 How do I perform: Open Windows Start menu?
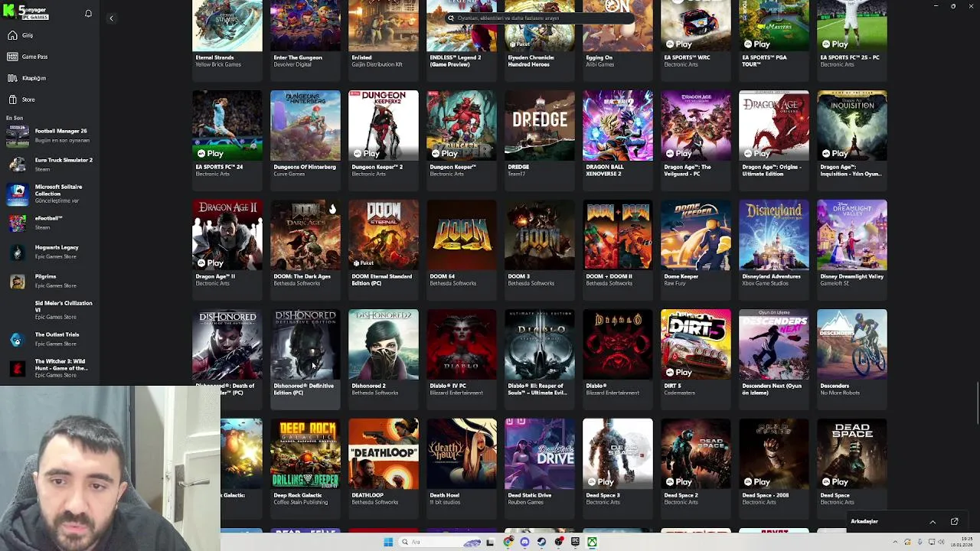[x=388, y=542]
